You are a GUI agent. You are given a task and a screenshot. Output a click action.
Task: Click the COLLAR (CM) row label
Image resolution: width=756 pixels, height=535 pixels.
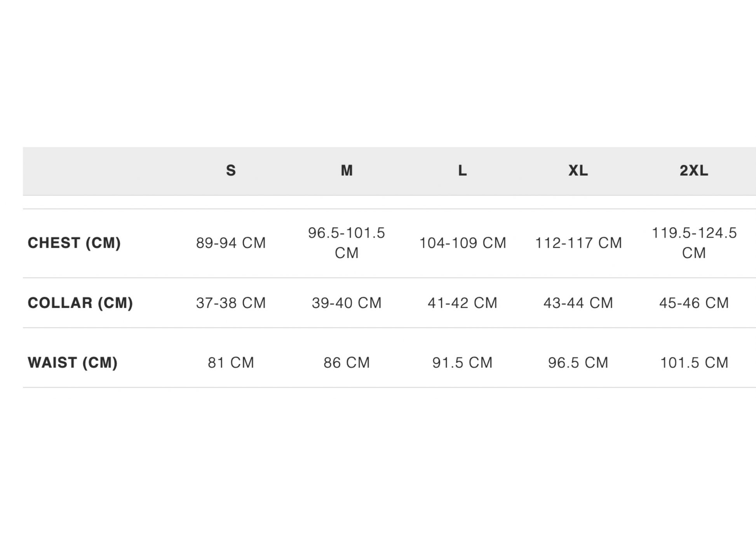[80, 303]
